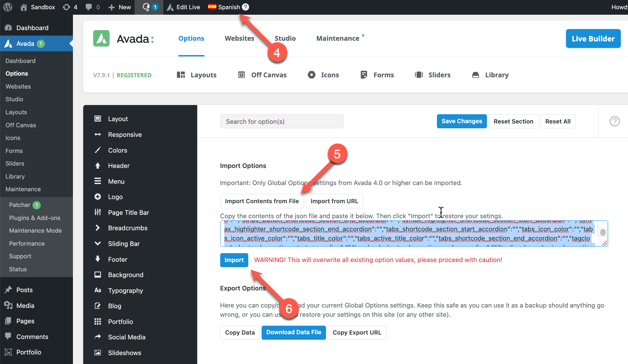
Task: Switch to the Maintenance tab
Action: point(338,38)
